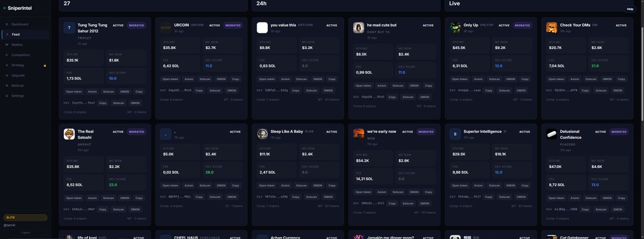Viewport: 644px width, 239px height.
Task: Click the ELITE plan badge
Action: (x=25, y=218)
